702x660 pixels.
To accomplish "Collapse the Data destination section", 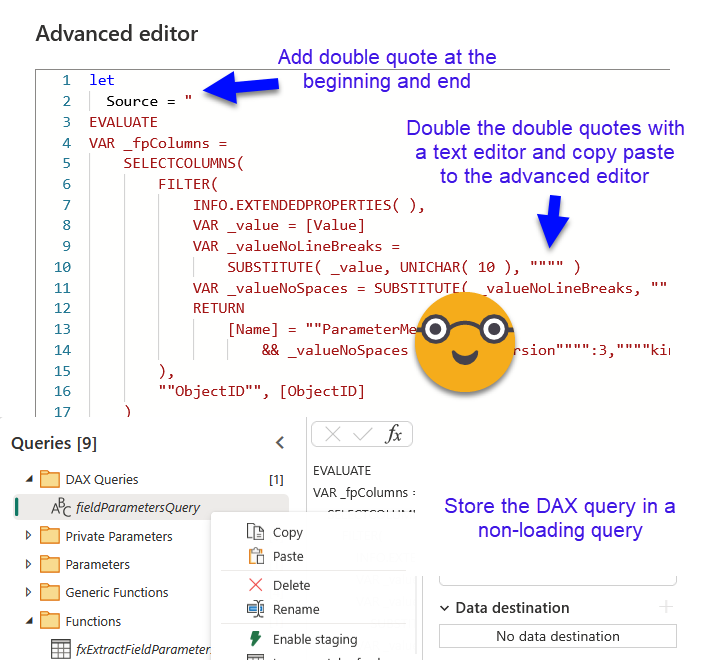I will pos(445,608).
